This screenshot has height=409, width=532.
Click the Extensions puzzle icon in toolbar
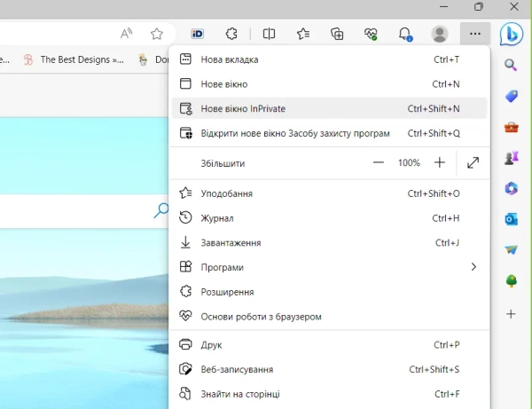click(231, 34)
